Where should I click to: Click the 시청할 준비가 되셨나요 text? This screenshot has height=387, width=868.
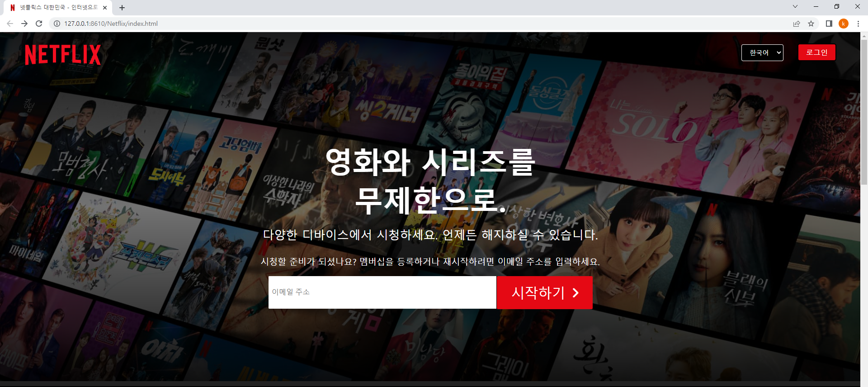click(x=430, y=262)
